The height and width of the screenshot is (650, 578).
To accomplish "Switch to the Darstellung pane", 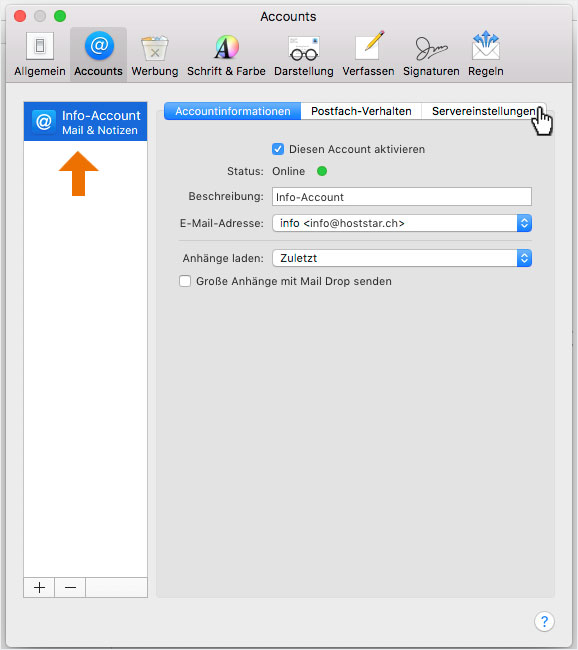I will (x=304, y=54).
